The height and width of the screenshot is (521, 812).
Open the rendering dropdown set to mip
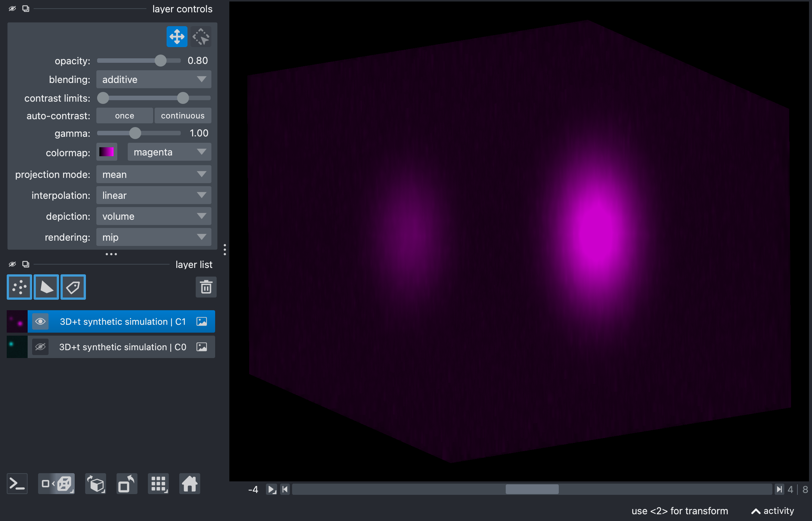(154, 237)
